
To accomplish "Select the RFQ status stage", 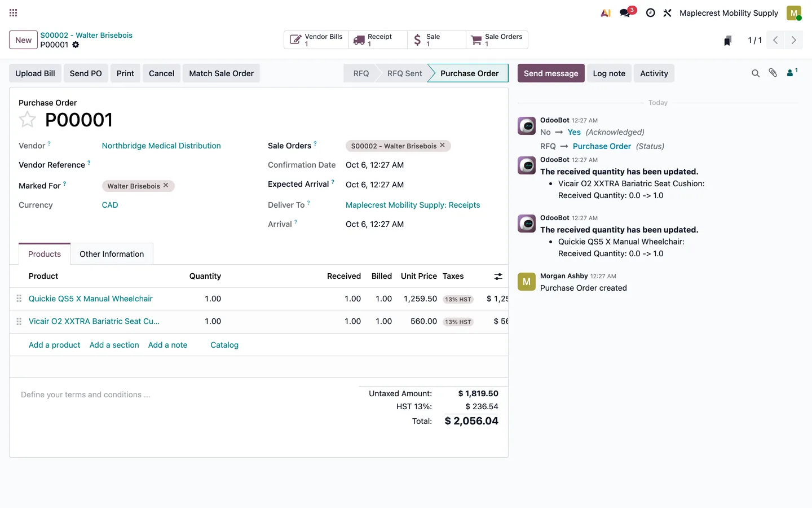I will (x=361, y=73).
